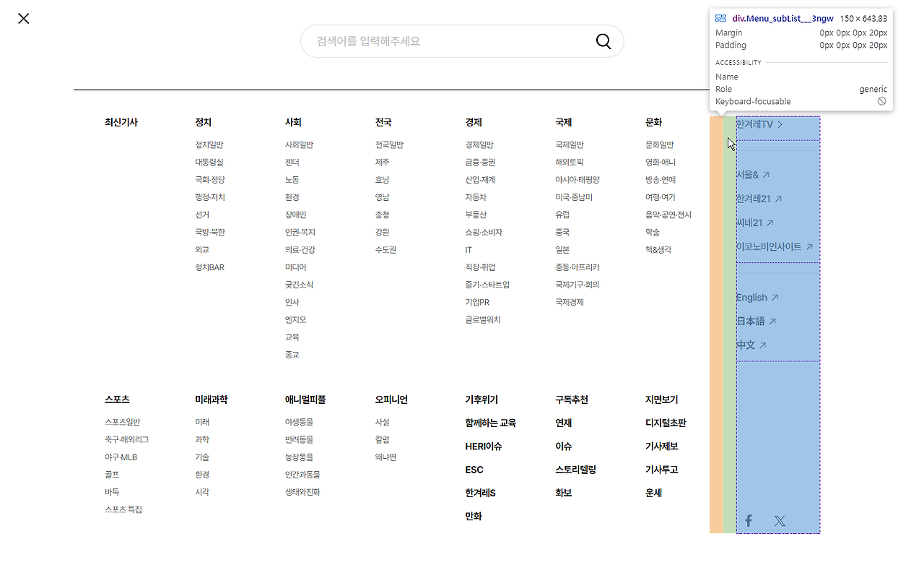
Task: Select 바둑 under 스포츠
Action: 112,492
